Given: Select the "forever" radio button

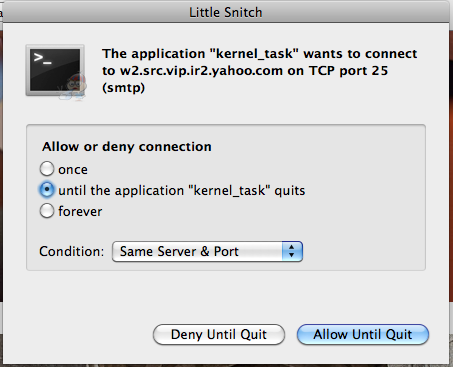Looking at the screenshot, I should coord(47,211).
